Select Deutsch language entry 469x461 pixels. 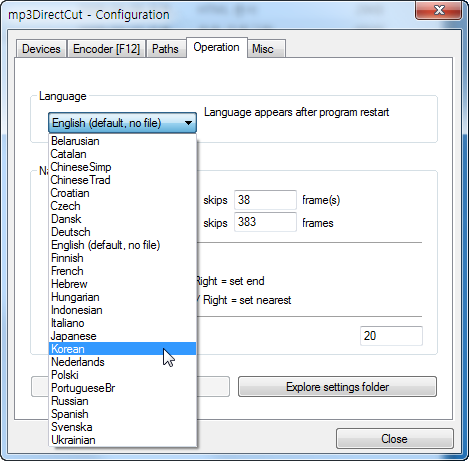tap(122, 232)
